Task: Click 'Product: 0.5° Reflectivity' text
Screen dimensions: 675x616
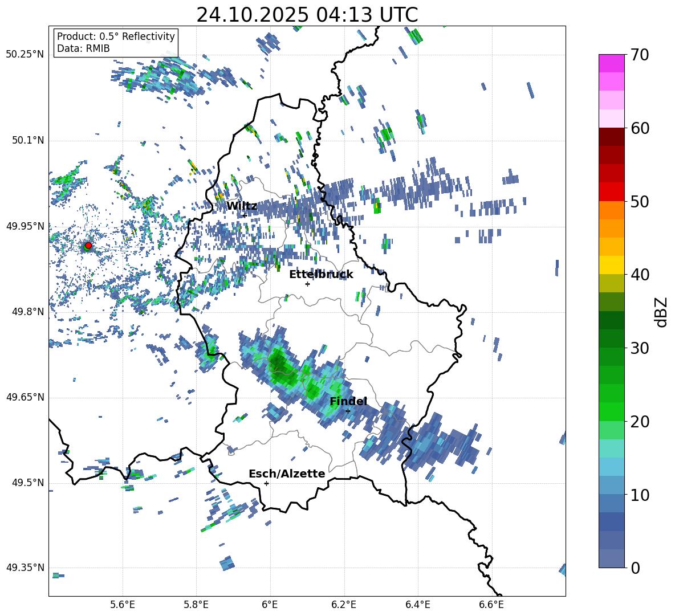Action: coord(116,36)
